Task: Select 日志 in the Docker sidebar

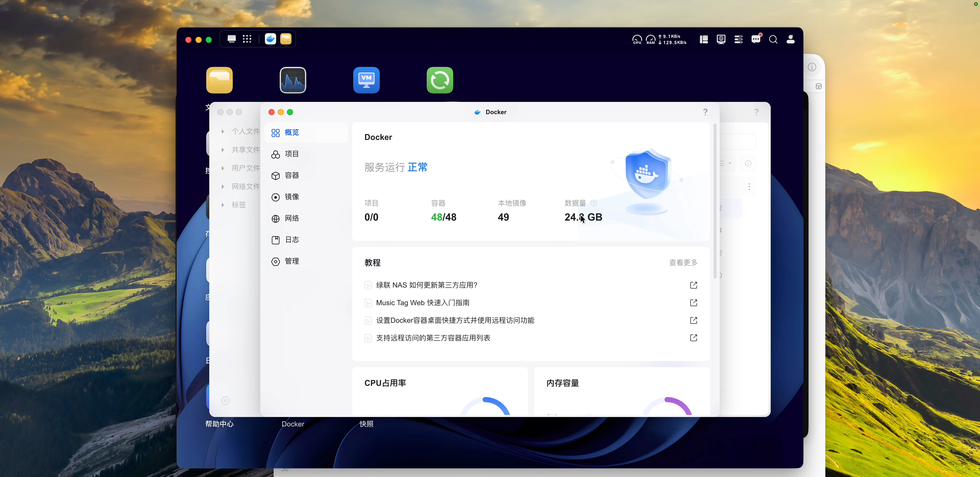Action: (x=306, y=240)
